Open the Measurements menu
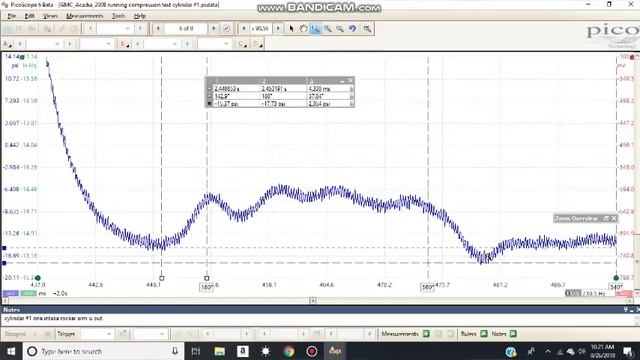The width and height of the screenshot is (640, 360). (x=84, y=16)
